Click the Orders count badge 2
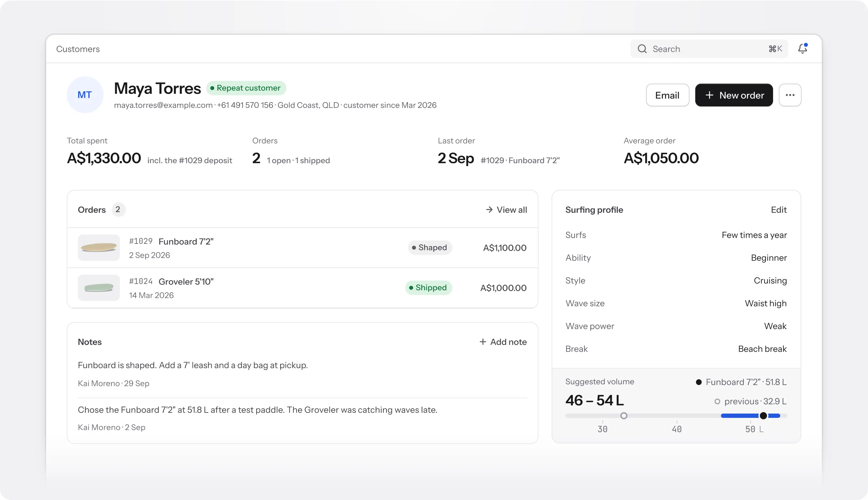This screenshot has height=500, width=868. [x=118, y=209]
